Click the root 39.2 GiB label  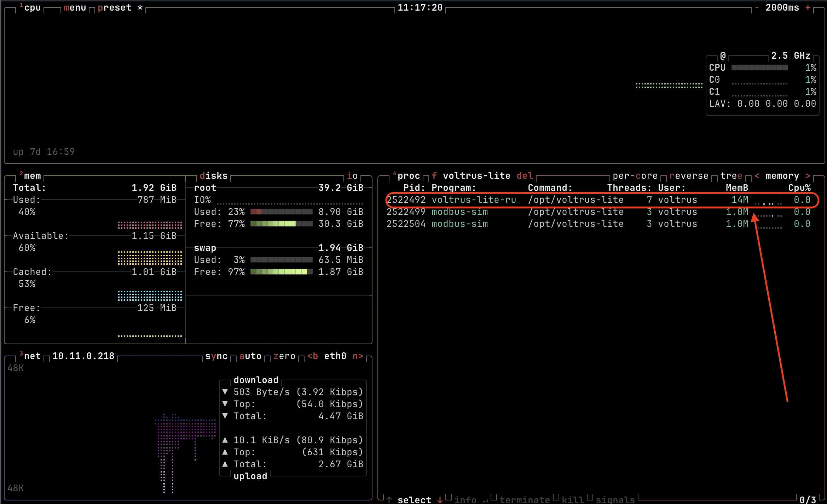(x=341, y=188)
